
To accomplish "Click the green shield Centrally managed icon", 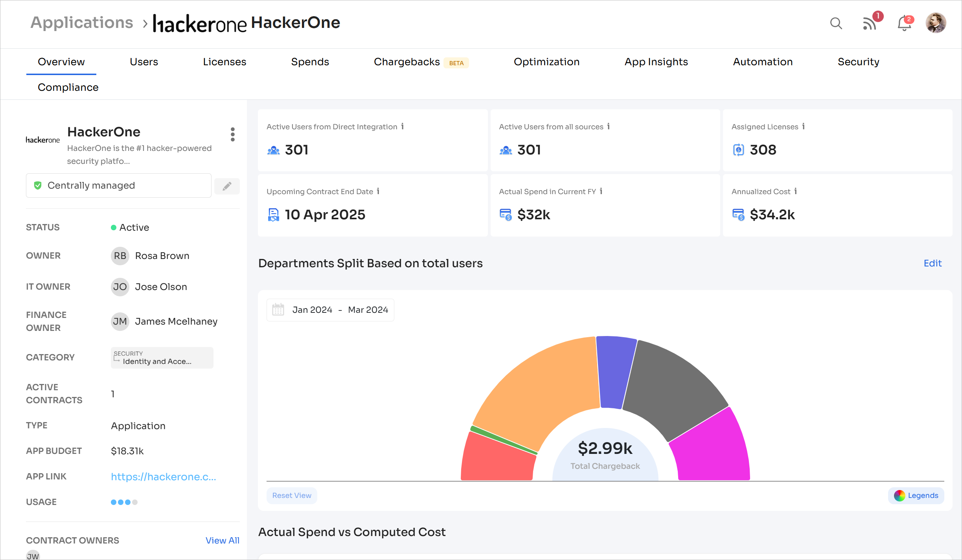I will pos(38,185).
